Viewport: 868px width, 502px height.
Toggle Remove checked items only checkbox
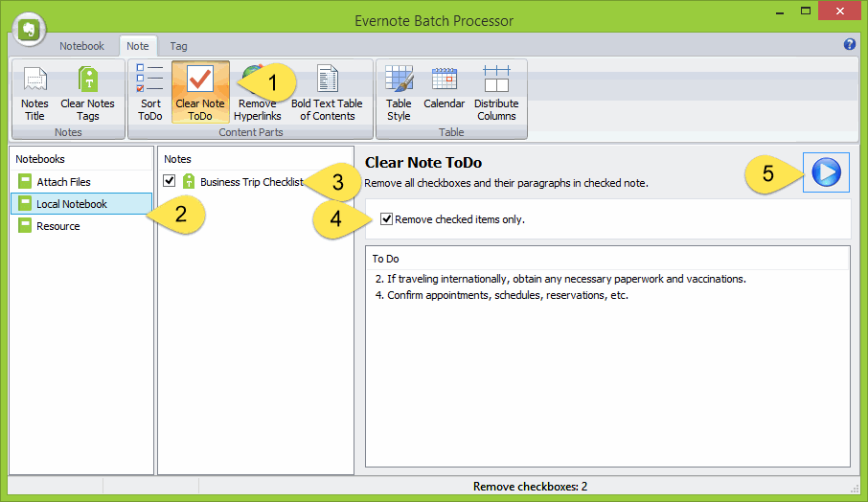[x=386, y=219]
